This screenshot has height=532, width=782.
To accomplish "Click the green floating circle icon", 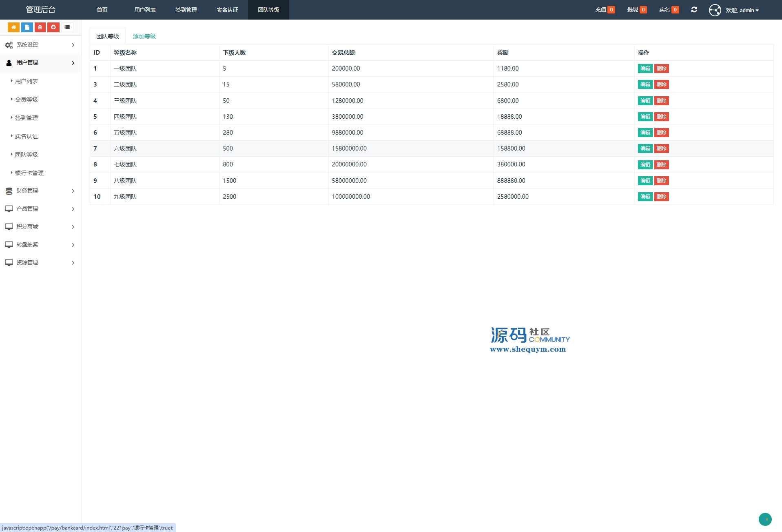I will click(765, 519).
